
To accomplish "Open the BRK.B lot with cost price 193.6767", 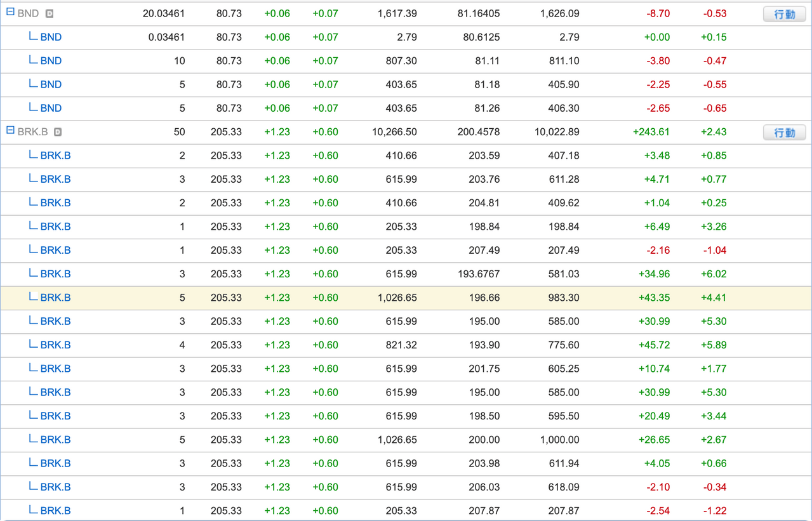I will 55,274.
